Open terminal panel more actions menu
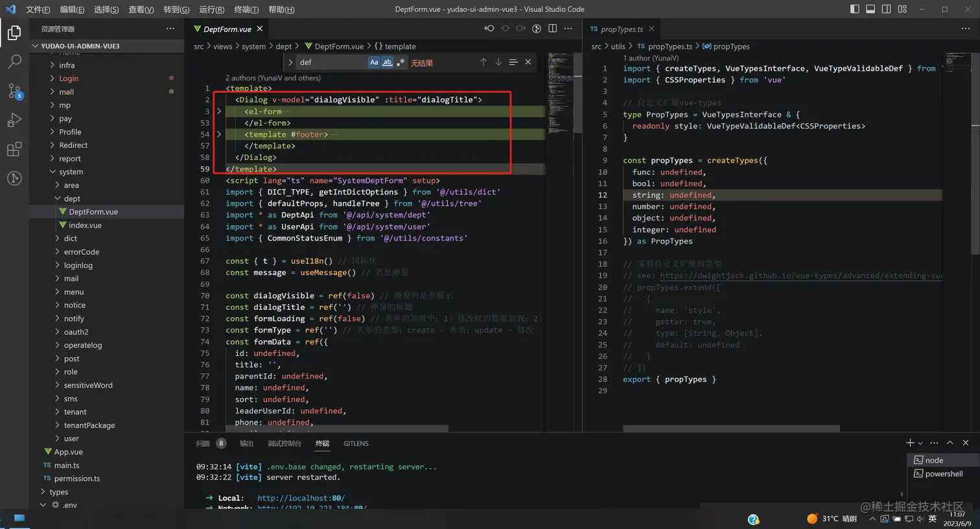The height and width of the screenshot is (529, 980). click(x=934, y=443)
